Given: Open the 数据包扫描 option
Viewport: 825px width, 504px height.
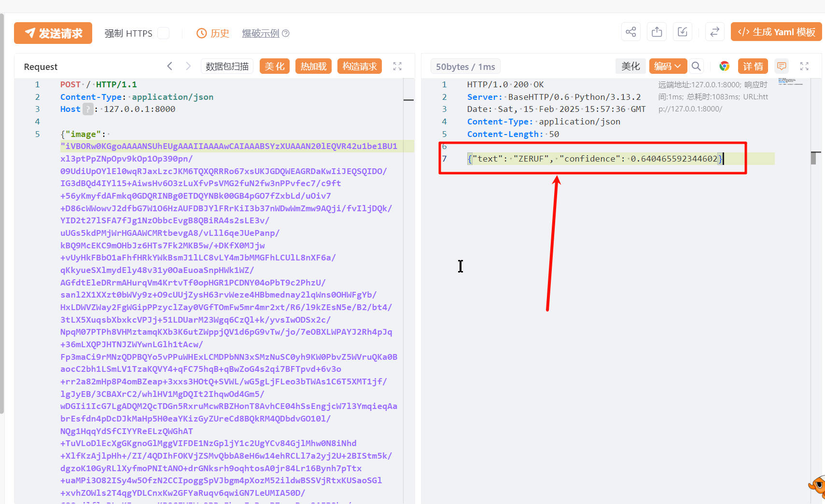Looking at the screenshot, I should tap(227, 67).
